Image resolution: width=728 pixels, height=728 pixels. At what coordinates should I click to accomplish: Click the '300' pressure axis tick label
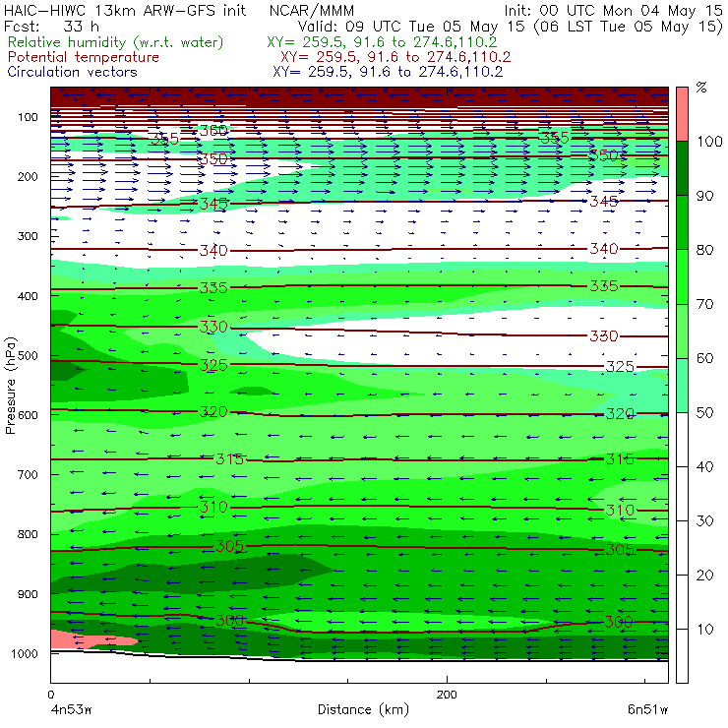(x=28, y=236)
